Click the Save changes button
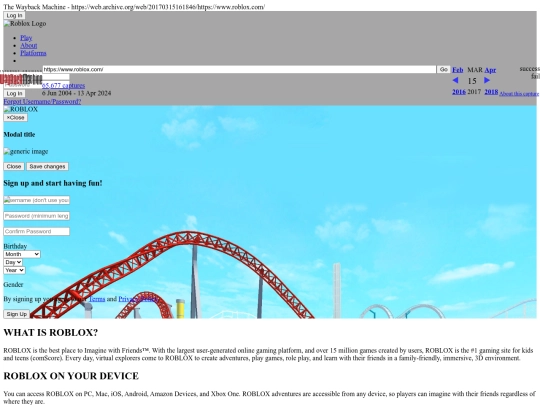This screenshot has width=540, height=405. click(47, 167)
